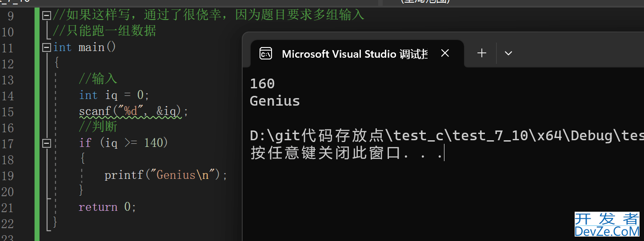Click the '//判断' comment on line 16
The image size is (644, 241).
pyautogui.click(x=98, y=127)
